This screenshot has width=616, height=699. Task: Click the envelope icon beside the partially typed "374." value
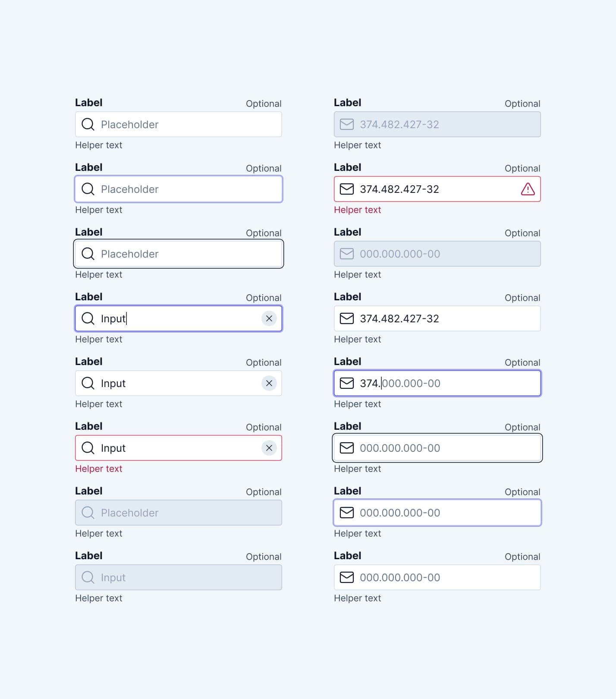click(346, 383)
